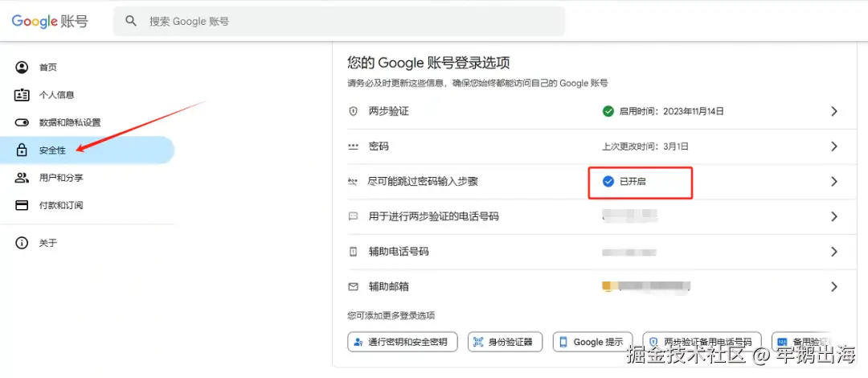Click the 通行密钥和安全密钥 button

(x=403, y=342)
